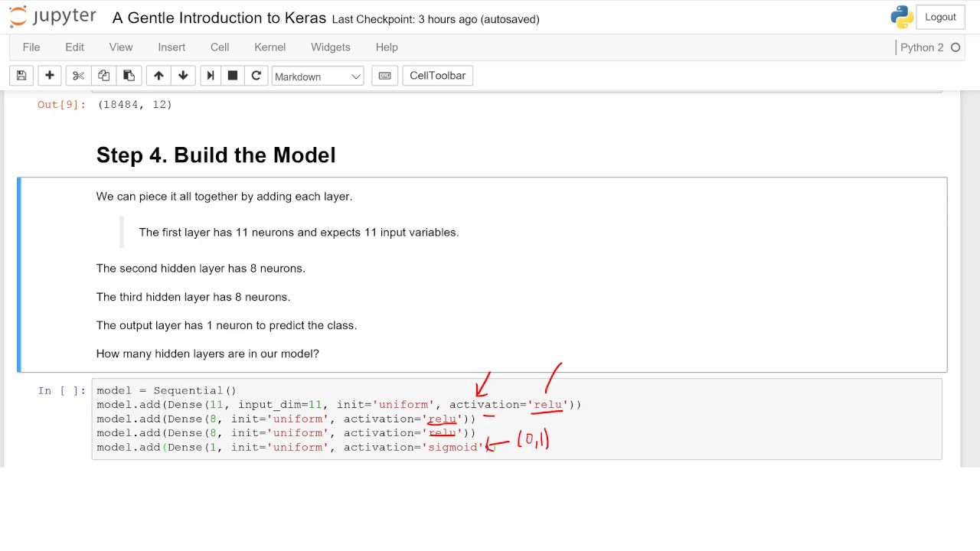
Task: Open the Widgets menu
Action: coord(330,47)
